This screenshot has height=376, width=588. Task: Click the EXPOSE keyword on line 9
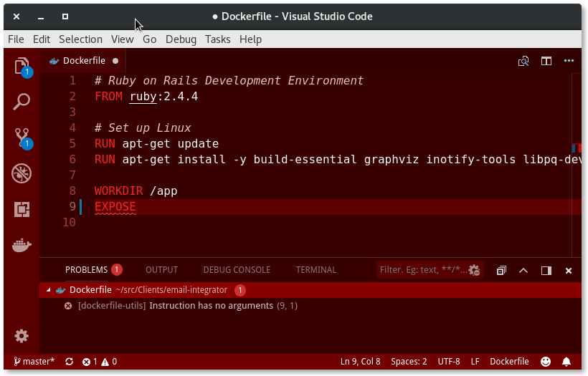pos(115,207)
